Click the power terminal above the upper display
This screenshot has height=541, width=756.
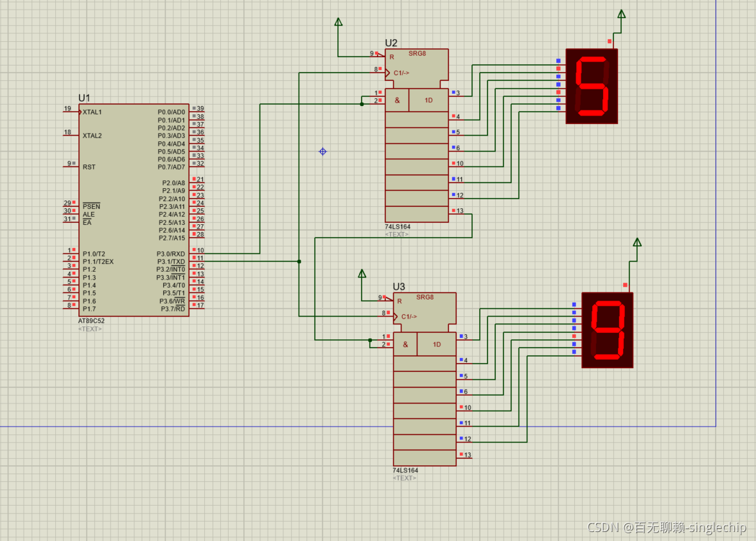click(x=622, y=15)
